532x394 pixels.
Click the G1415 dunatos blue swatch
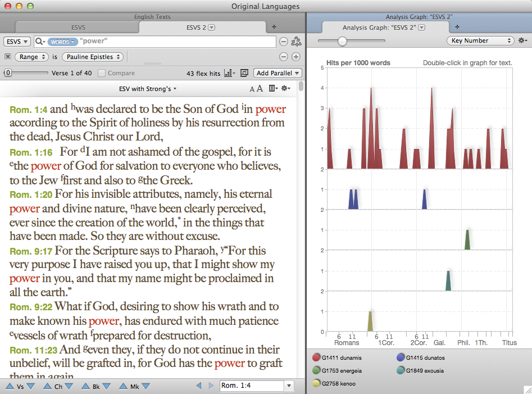click(401, 357)
